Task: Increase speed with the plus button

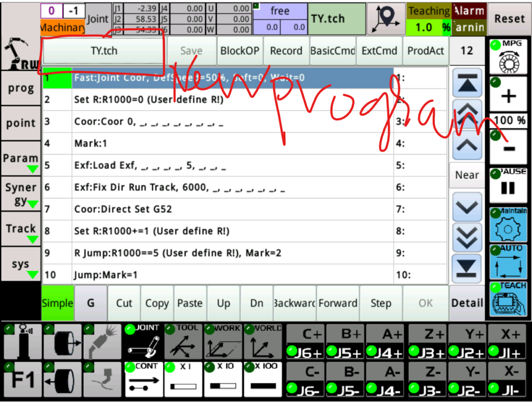Action: pyautogui.click(x=508, y=95)
